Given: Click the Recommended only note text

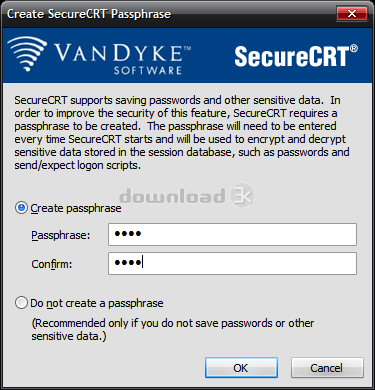Looking at the screenshot, I should [173, 329].
